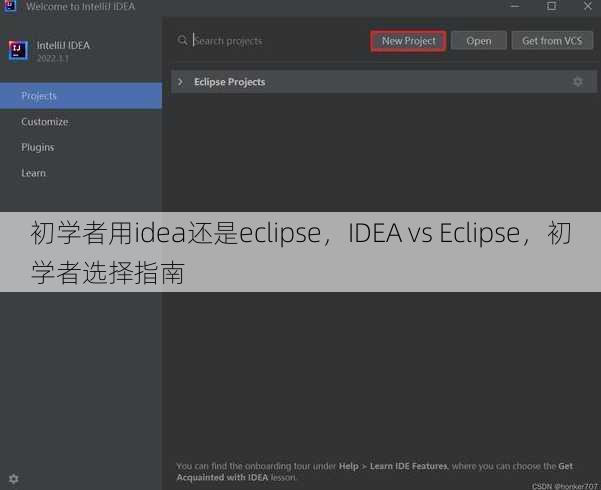Click Get from VCS button

[552, 41]
